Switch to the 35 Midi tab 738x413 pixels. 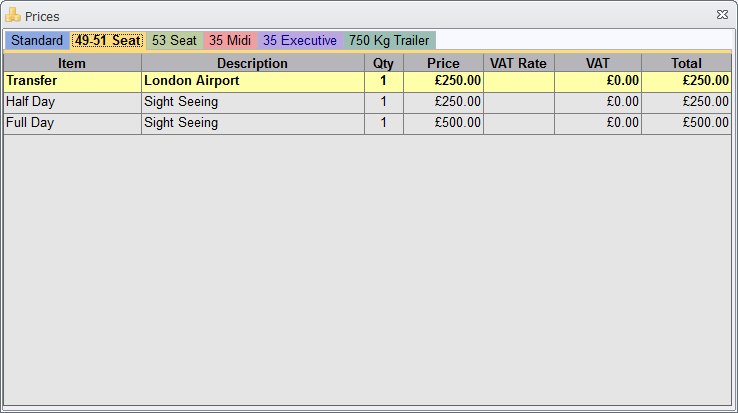[230, 40]
